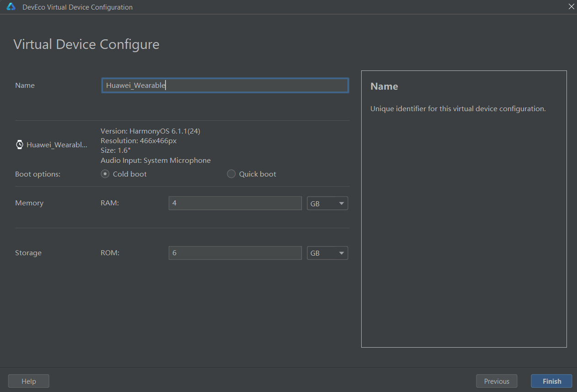Click the RAM value input field
The width and height of the screenshot is (577, 392).
click(x=235, y=203)
